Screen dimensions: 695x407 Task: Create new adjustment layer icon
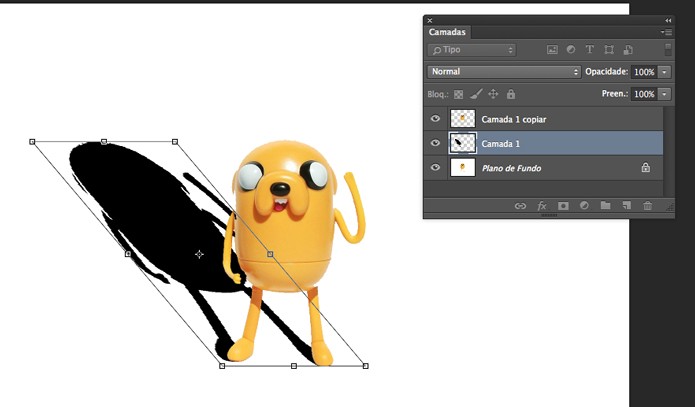point(584,206)
